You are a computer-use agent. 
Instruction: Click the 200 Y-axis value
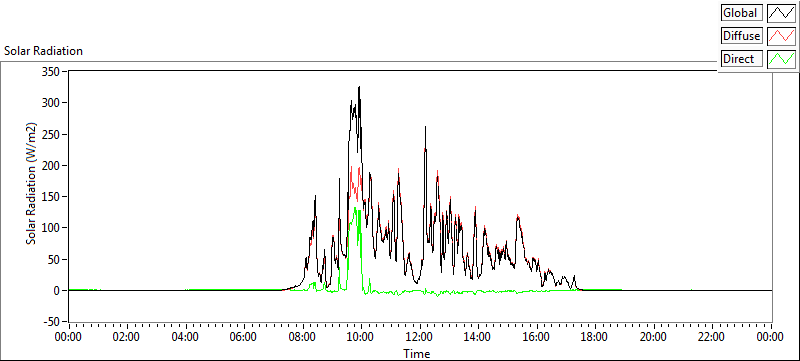click(52, 165)
